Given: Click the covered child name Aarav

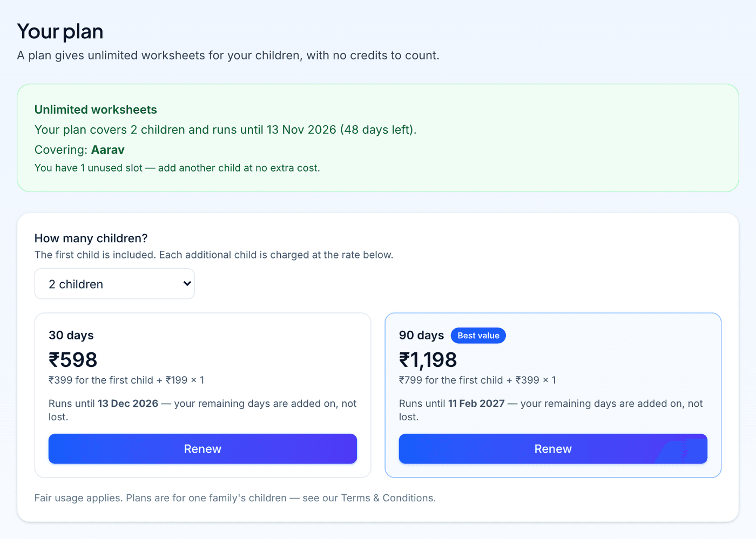Looking at the screenshot, I should click(x=108, y=149).
